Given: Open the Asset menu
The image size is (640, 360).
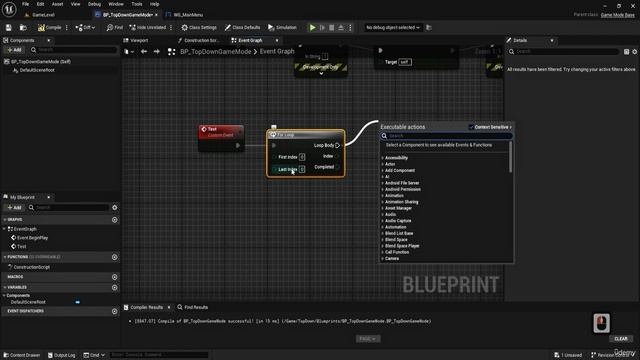Looking at the screenshot, I should pyautogui.click(x=58, y=4).
